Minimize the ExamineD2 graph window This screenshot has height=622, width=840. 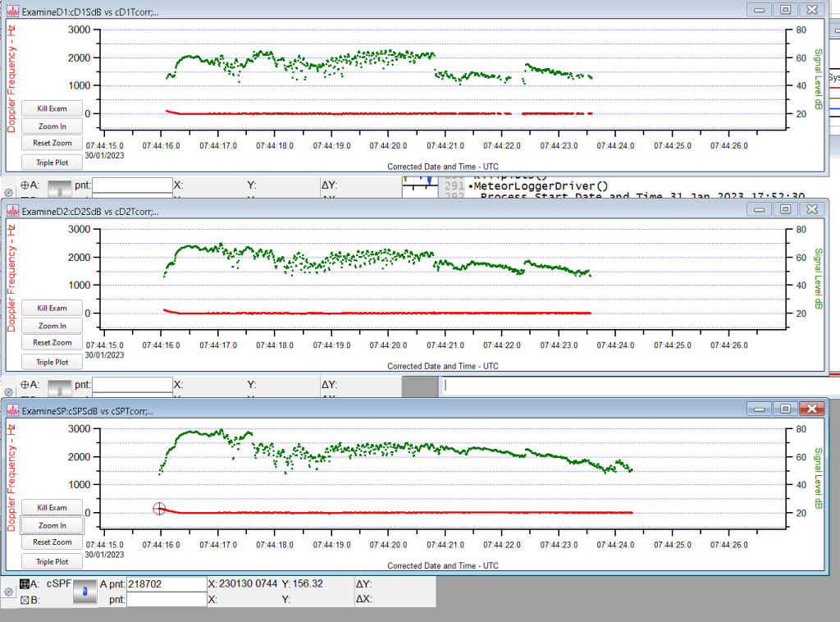click(x=759, y=209)
